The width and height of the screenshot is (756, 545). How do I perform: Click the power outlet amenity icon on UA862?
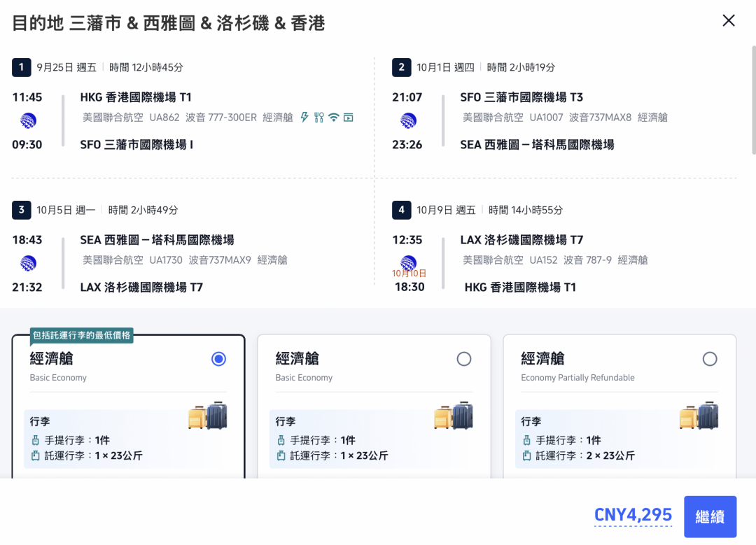pyautogui.click(x=304, y=117)
